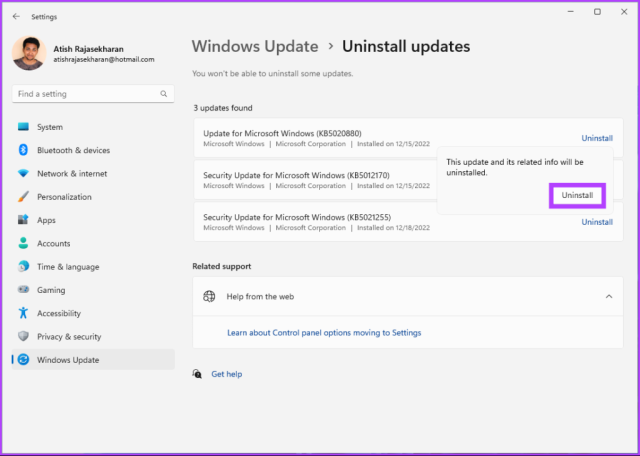
Task: Open Privacy & security
Action: pyautogui.click(x=93, y=336)
